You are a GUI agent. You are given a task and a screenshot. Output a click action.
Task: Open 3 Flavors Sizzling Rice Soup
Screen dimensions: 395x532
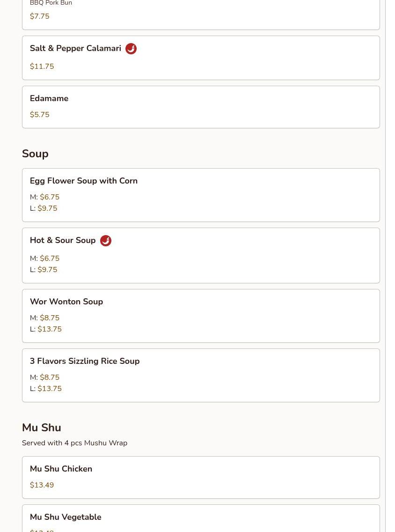click(85, 361)
